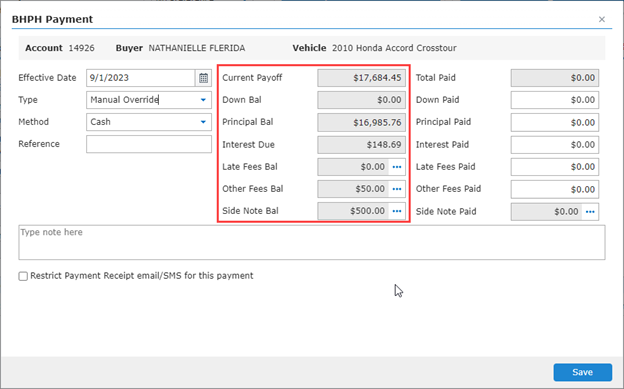Image resolution: width=624 pixels, height=389 pixels.
Task: Click the Effective Date label
Action: click(47, 78)
